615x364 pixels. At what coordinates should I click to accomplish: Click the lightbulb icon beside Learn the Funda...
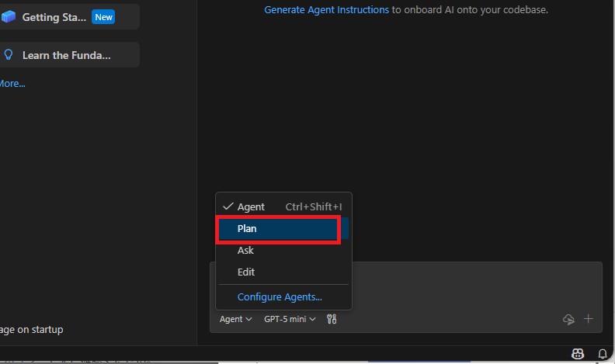[x=9, y=55]
